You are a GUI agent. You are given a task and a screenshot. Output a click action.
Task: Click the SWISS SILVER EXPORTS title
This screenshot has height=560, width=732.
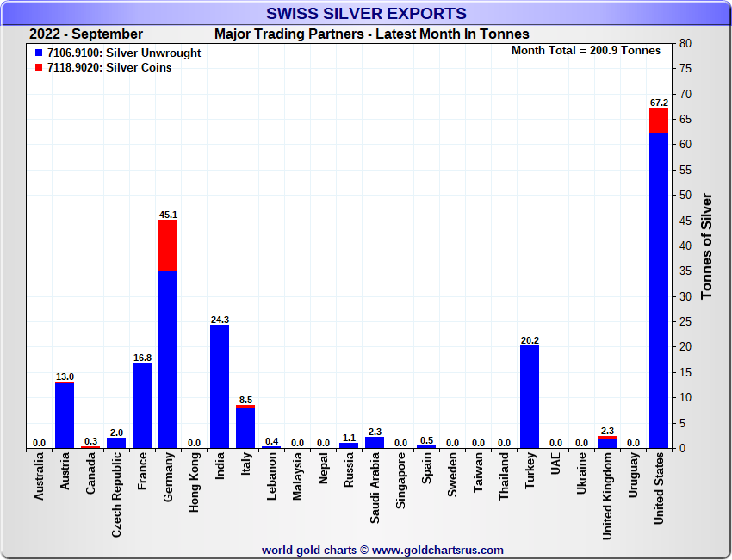[366, 13]
